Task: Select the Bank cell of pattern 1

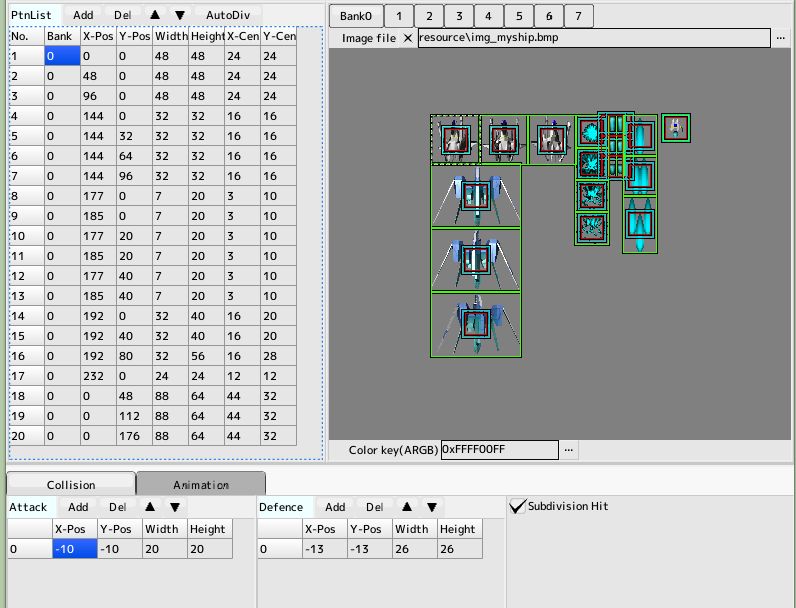Action: click(x=62, y=56)
